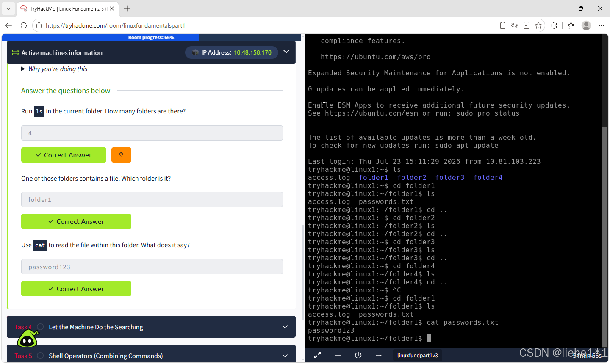Click the terminal cursor prompt line

[369, 339]
